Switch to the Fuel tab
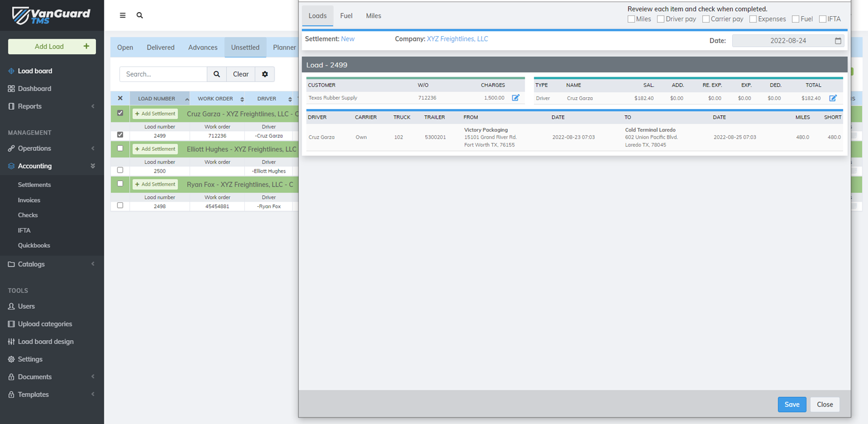 coord(346,16)
